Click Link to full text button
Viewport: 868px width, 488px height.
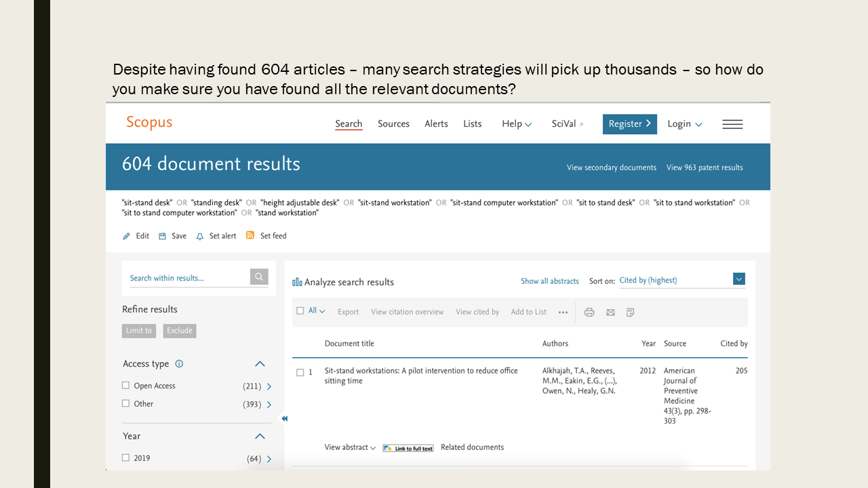[x=408, y=448]
